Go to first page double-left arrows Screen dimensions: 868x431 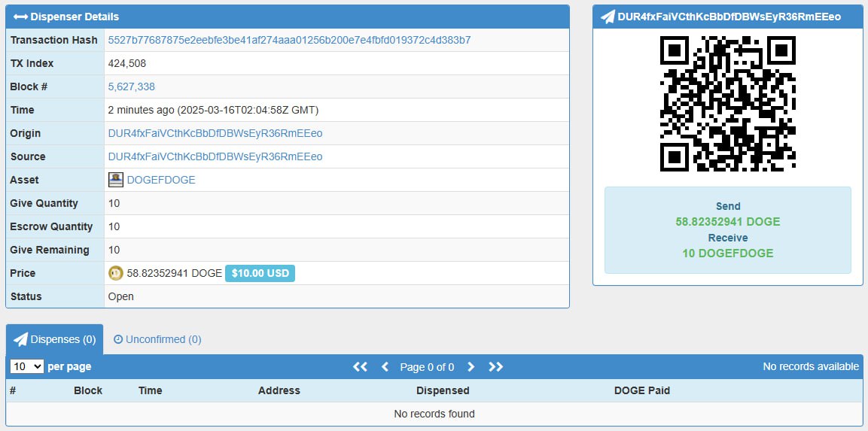[x=361, y=367]
